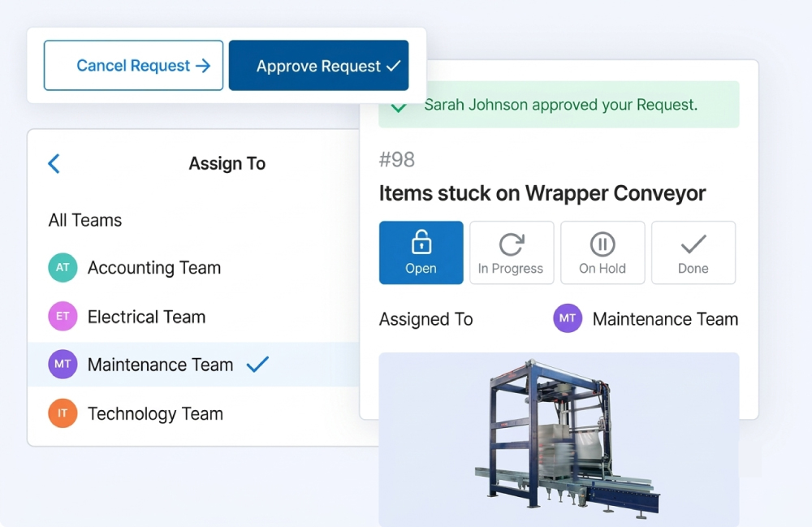Choose Electrical Team from the list
This screenshot has height=527, width=812.
point(146,317)
